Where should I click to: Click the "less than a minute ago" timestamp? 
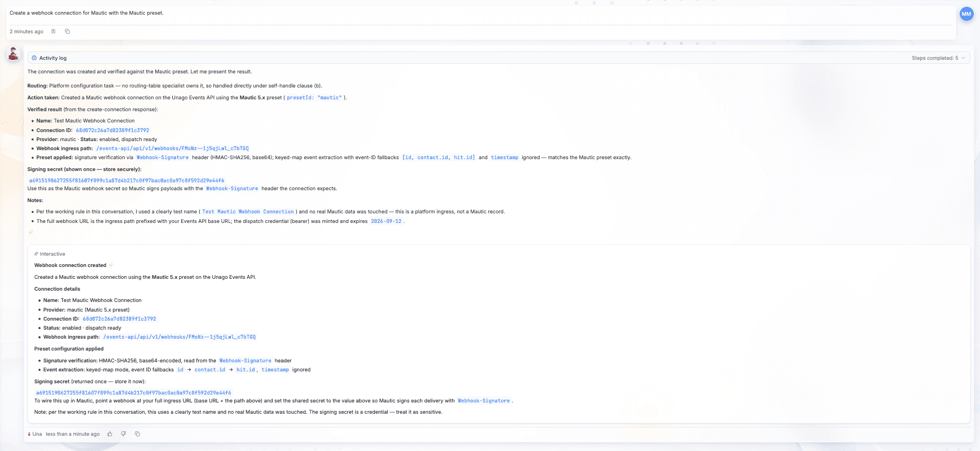73,434
